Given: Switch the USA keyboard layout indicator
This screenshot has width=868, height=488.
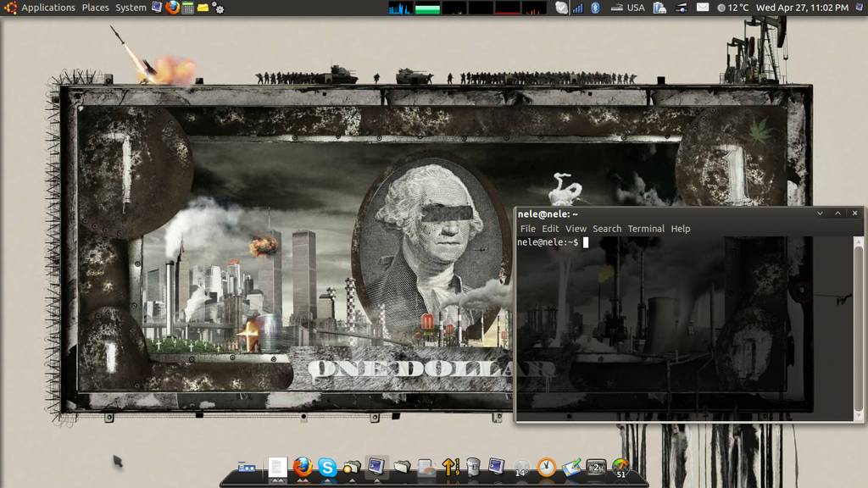Looking at the screenshot, I should click(628, 8).
